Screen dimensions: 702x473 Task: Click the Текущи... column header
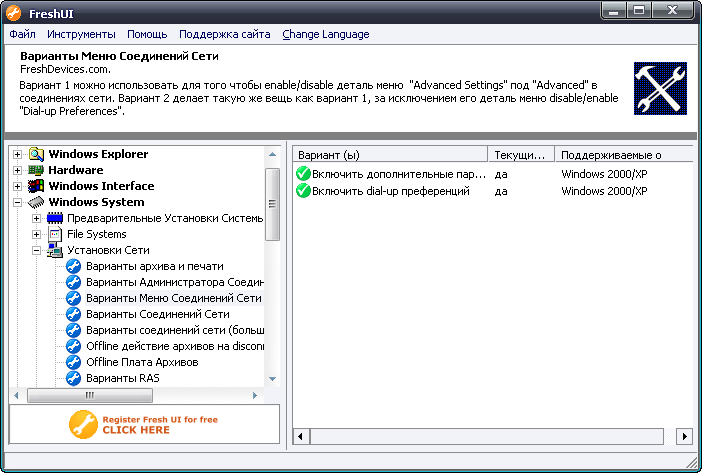pos(521,155)
